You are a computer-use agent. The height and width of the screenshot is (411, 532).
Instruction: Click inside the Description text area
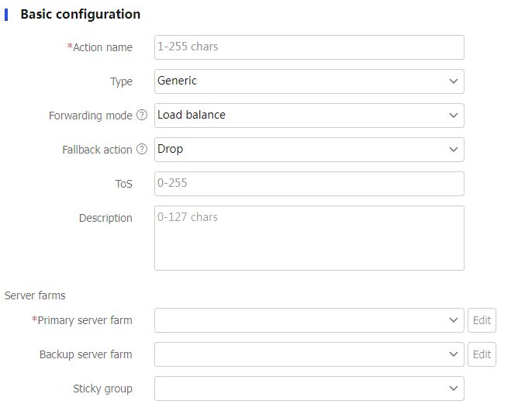(x=309, y=237)
